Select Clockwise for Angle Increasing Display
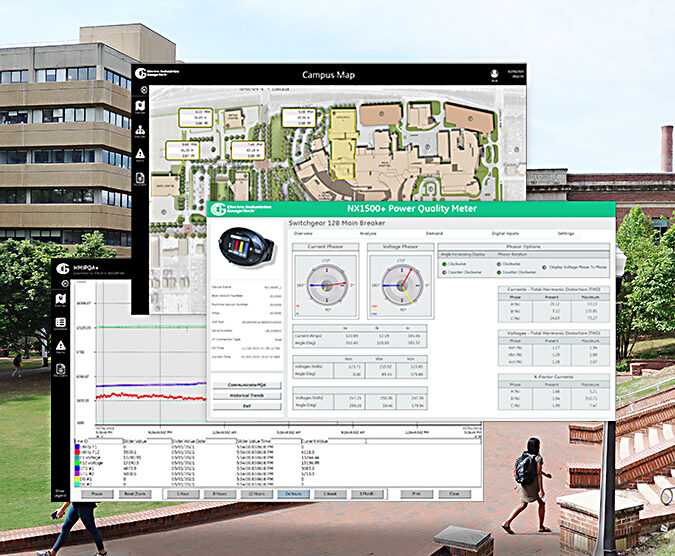This screenshot has width=675, height=556. tap(445, 264)
